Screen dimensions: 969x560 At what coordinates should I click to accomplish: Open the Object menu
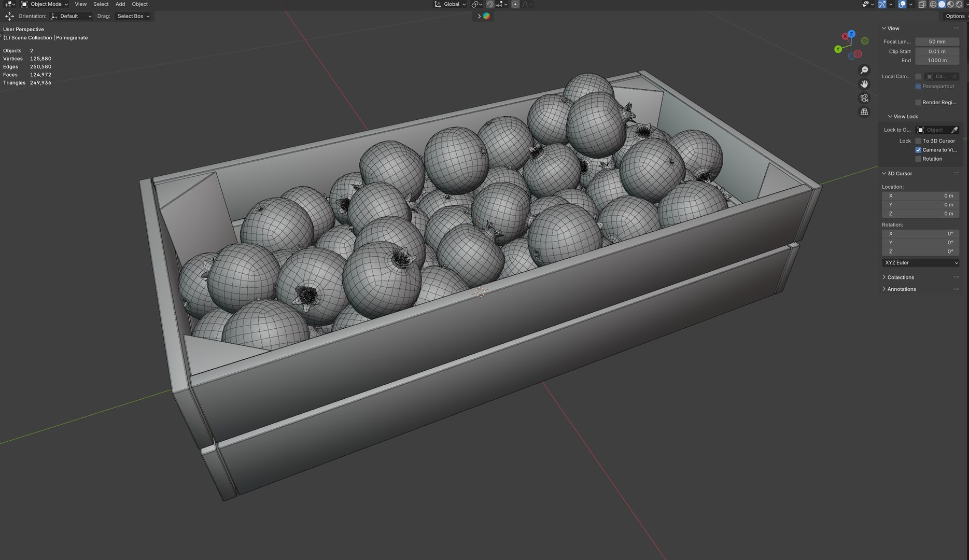(139, 4)
